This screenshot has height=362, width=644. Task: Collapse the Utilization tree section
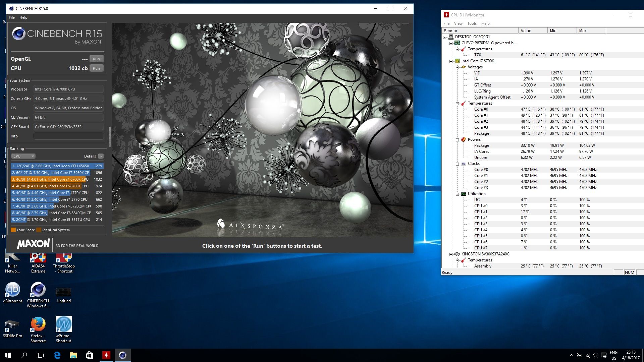(457, 194)
